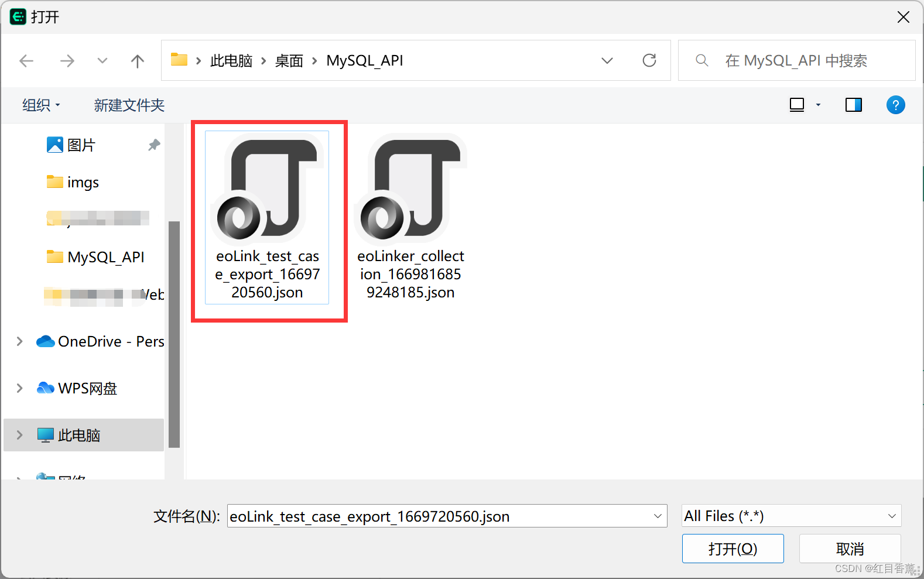Click the 取消 button
Image resolution: width=924 pixels, height=579 pixels.
point(850,549)
